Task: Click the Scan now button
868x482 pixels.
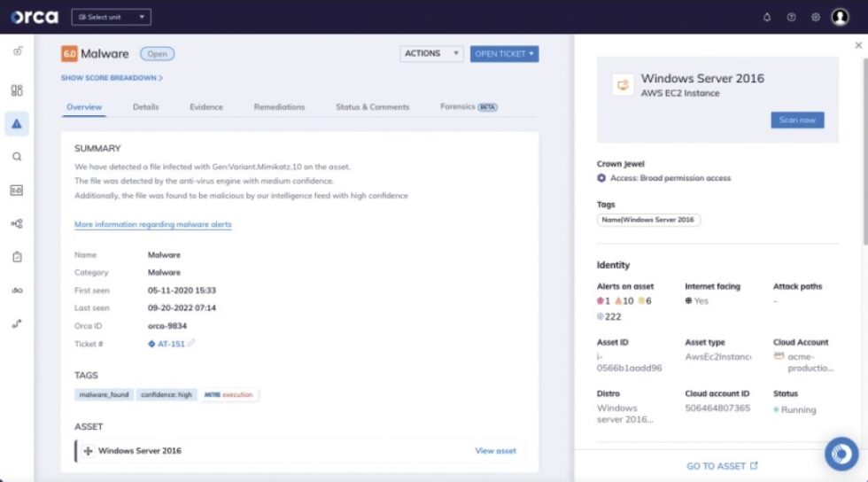Action: (x=797, y=120)
